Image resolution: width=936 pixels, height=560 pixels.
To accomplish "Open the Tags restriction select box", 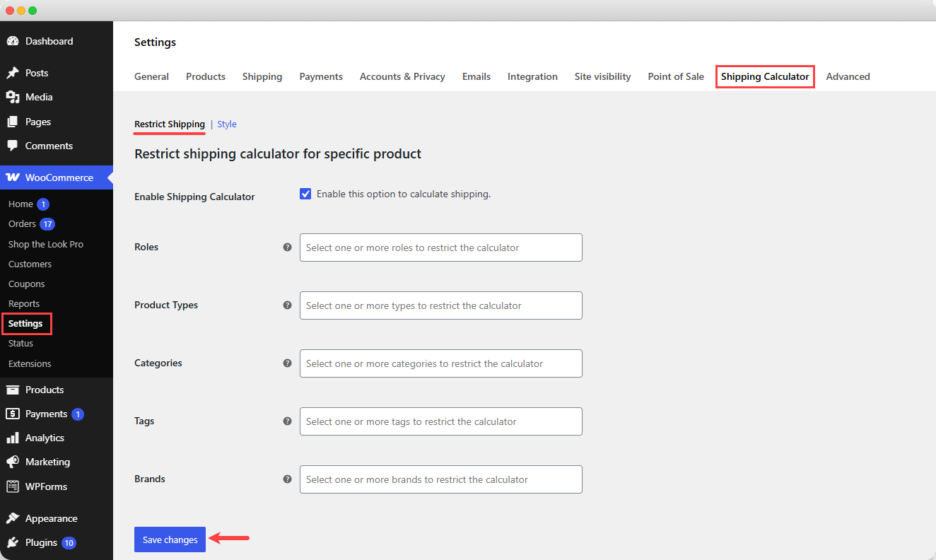I will point(441,421).
